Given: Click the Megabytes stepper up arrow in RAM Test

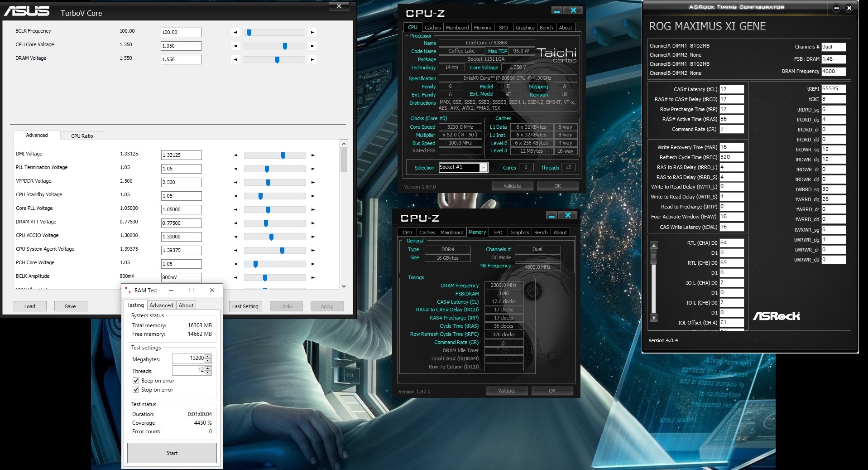Looking at the screenshot, I should pos(208,356).
